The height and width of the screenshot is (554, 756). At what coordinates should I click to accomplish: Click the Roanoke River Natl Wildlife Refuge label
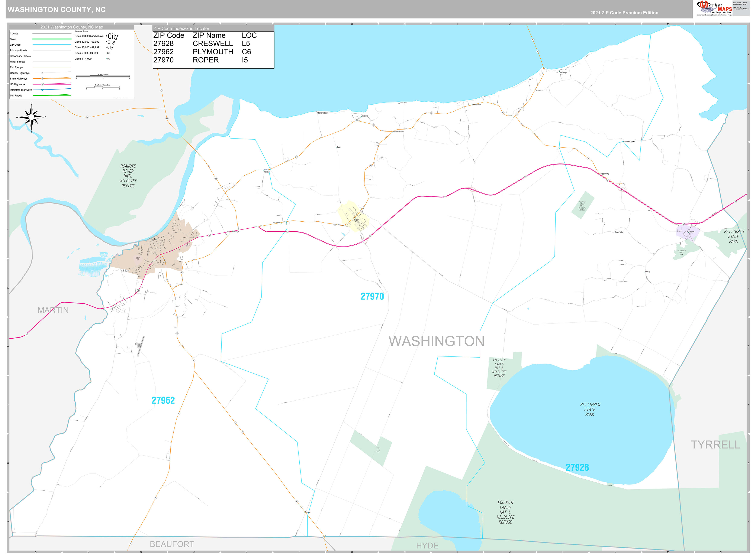pos(128,176)
